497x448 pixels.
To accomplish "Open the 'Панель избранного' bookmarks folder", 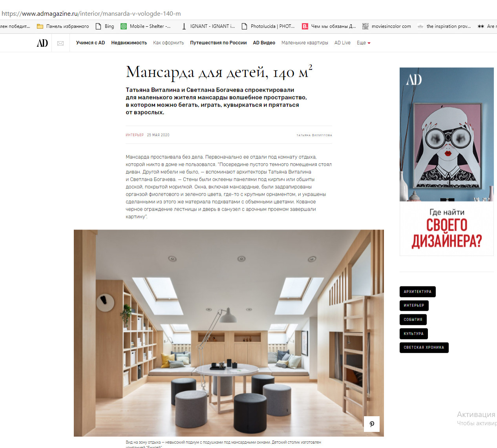I will pyautogui.click(x=63, y=26).
